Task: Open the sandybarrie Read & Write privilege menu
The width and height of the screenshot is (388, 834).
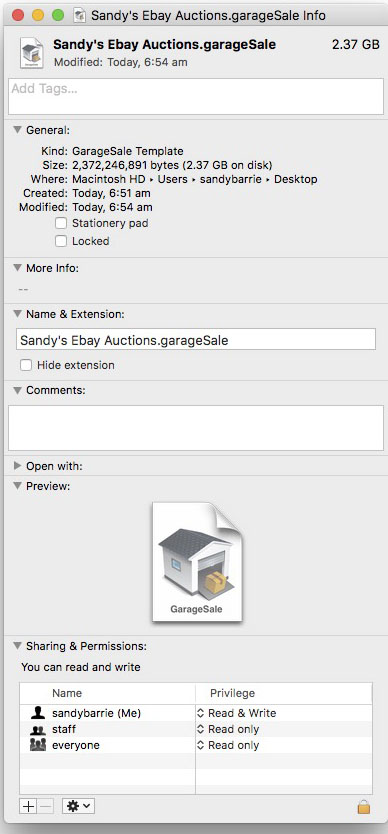Action: click(237, 713)
